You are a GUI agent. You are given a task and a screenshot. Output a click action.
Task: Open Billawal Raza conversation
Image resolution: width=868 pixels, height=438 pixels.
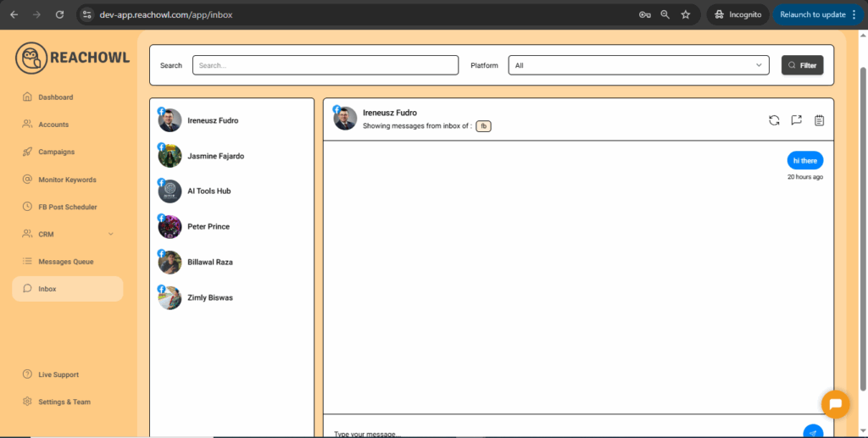pyautogui.click(x=232, y=262)
